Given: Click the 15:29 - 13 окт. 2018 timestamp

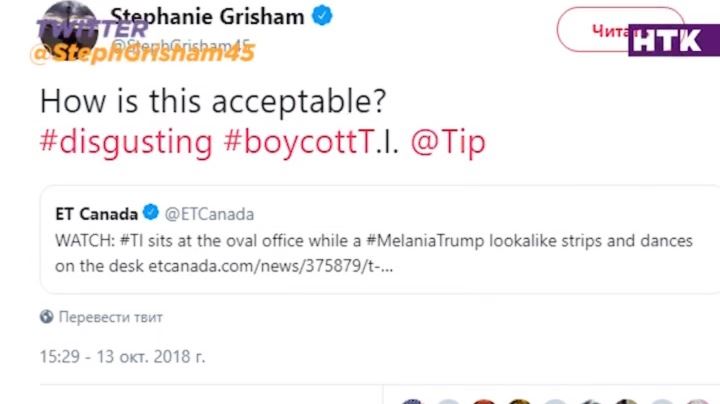Looking at the screenshot, I should click(122, 356).
